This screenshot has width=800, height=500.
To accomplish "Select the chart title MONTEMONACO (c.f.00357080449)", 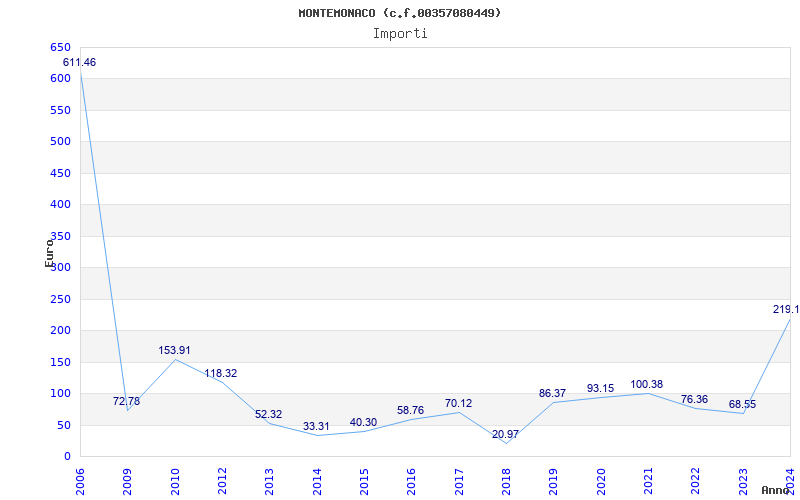I will 400,13.
